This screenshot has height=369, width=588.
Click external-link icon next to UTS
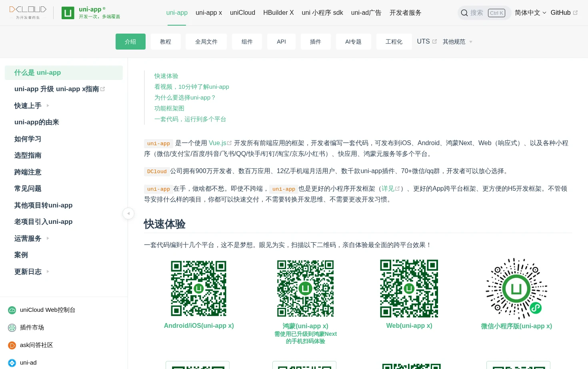click(x=434, y=42)
